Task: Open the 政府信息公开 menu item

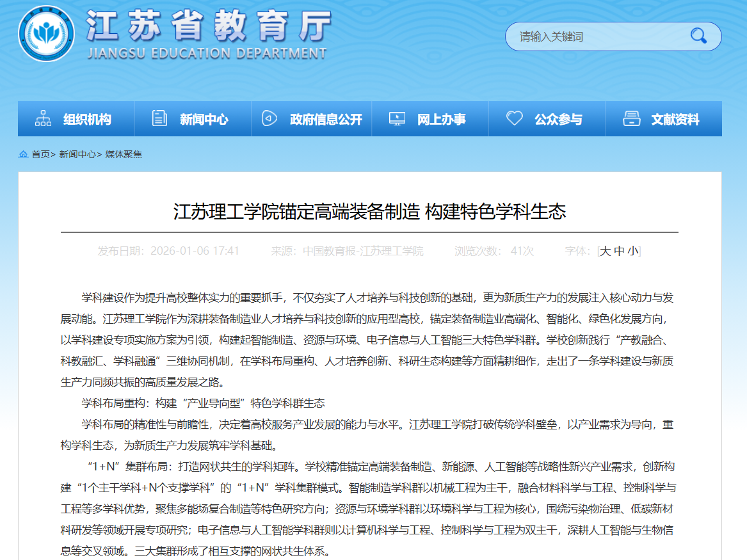Action: (x=326, y=119)
